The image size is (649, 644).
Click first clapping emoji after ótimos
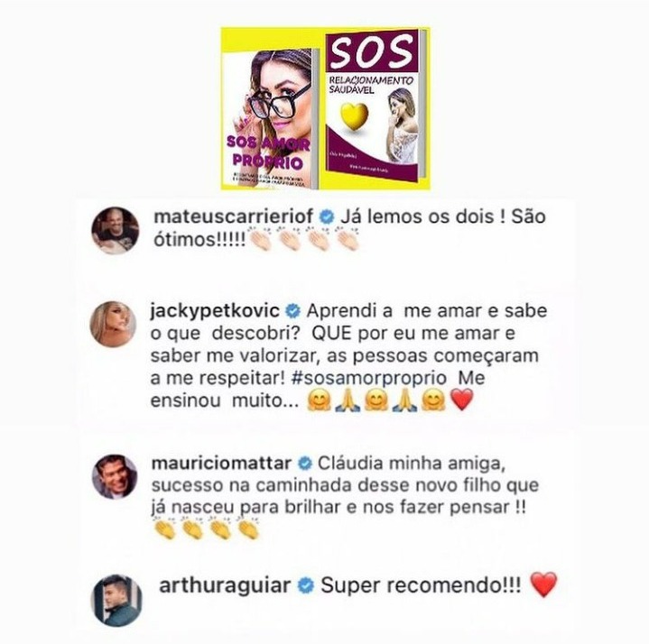tap(260, 239)
